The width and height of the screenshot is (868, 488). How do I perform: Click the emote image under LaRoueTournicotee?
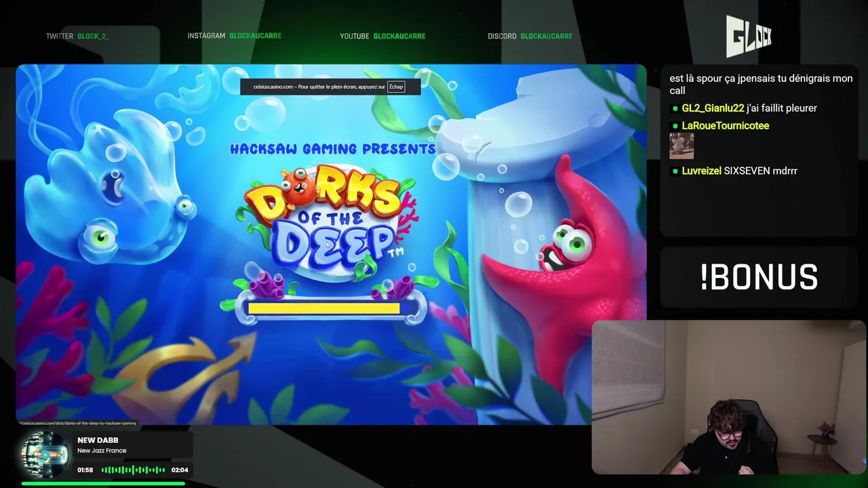click(x=682, y=146)
